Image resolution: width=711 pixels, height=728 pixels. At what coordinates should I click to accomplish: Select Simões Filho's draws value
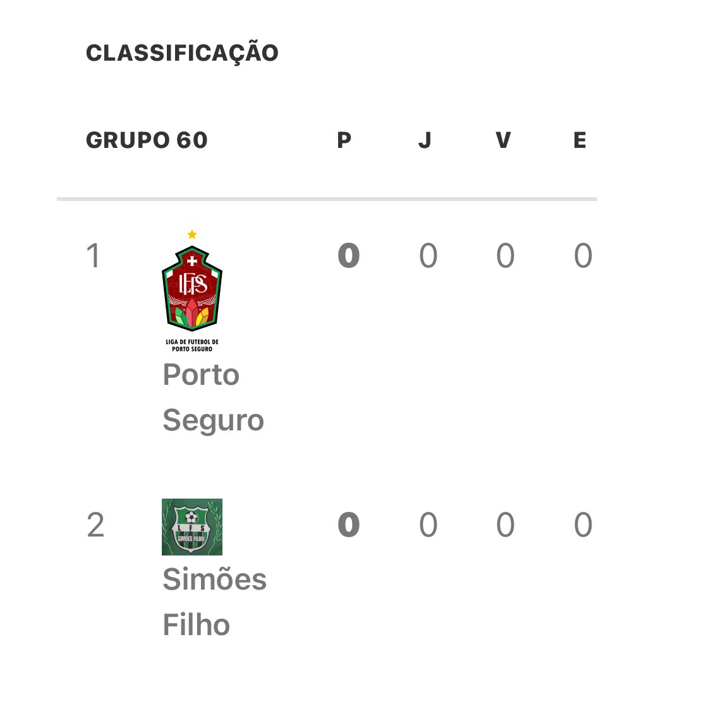[x=583, y=525]
